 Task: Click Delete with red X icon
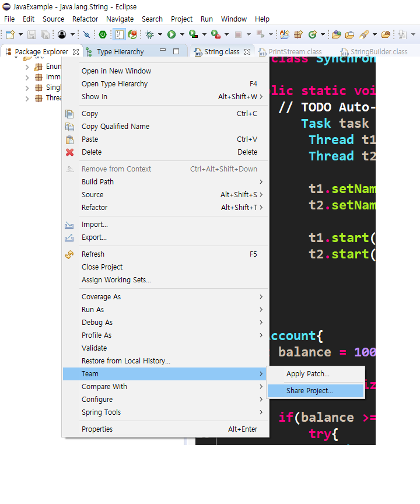165,152
